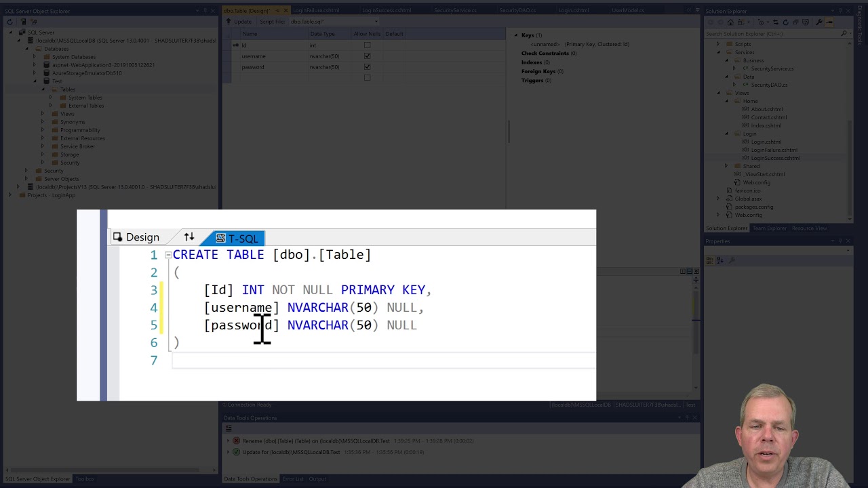Viewport: 868px width, 488px height.
Task: Click the Update button in table designer
Action: click(239, 22)
